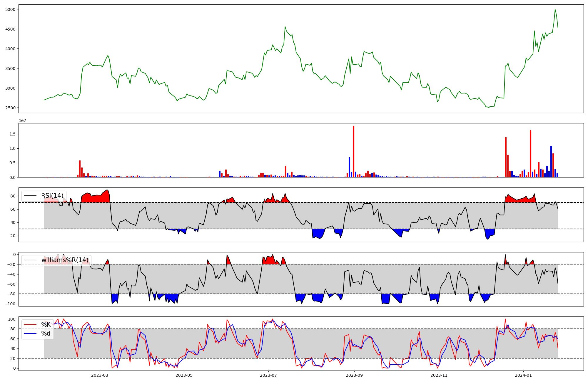
Task: Click the 2500 price axis tick label
Action: click(10, 108)
